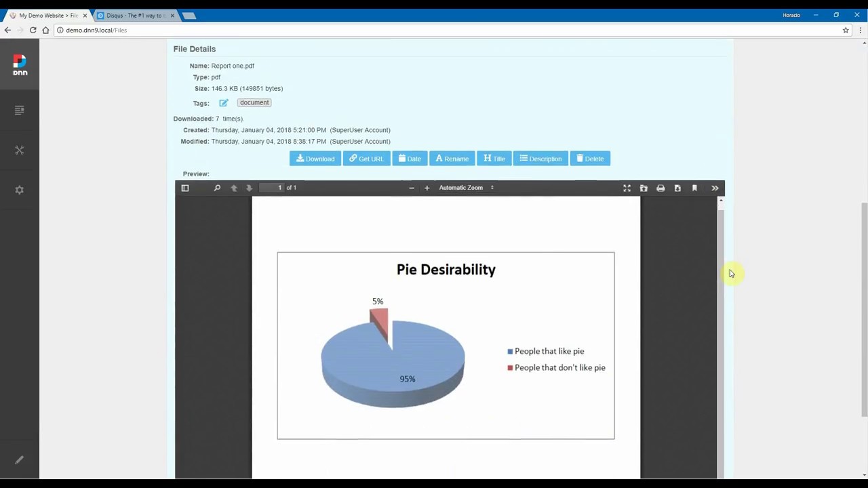Click the browser home button

(x=45, y=30)
